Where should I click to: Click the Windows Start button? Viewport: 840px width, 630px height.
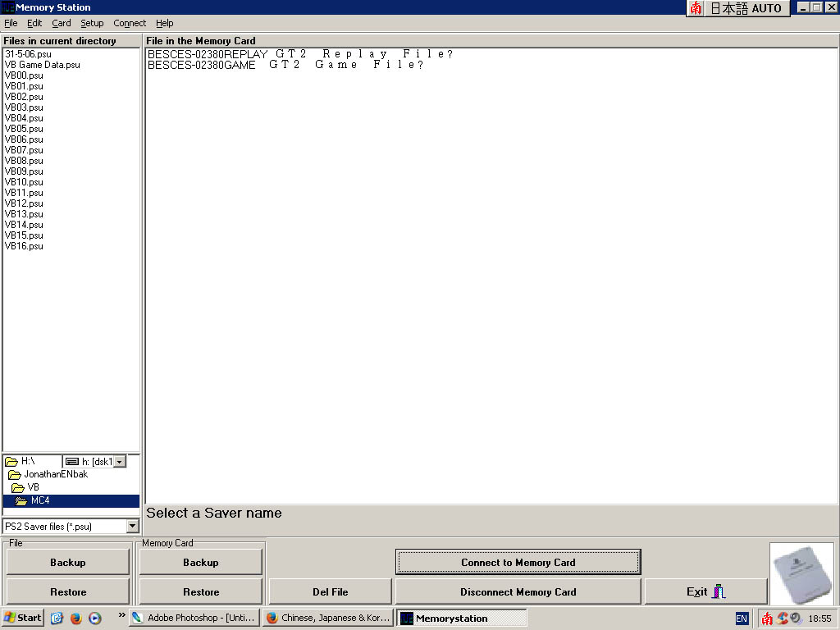22,618
